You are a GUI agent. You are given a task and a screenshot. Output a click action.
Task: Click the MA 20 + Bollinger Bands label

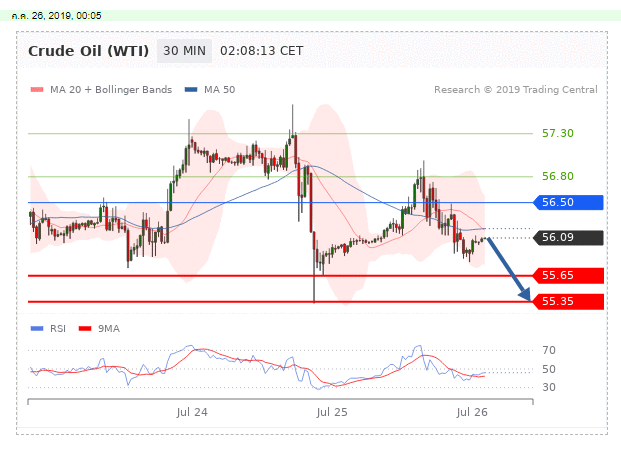point(111,90)
